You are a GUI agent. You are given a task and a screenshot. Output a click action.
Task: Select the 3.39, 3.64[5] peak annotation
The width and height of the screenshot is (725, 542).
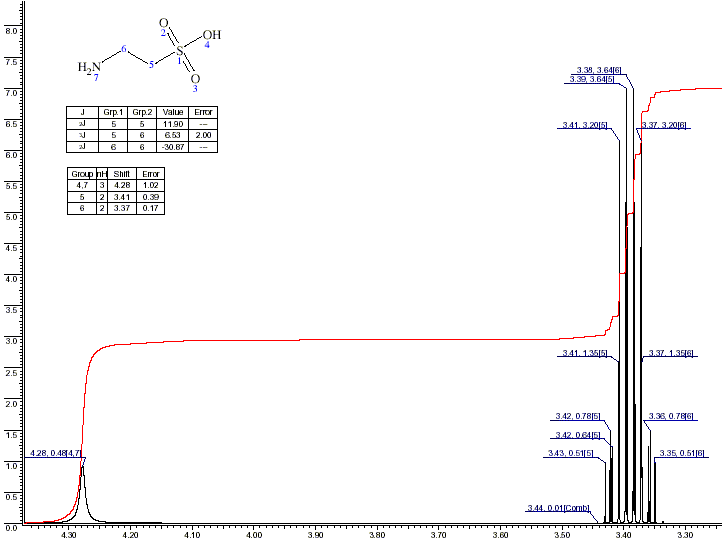pyautogui.click(x=592, y=79)
